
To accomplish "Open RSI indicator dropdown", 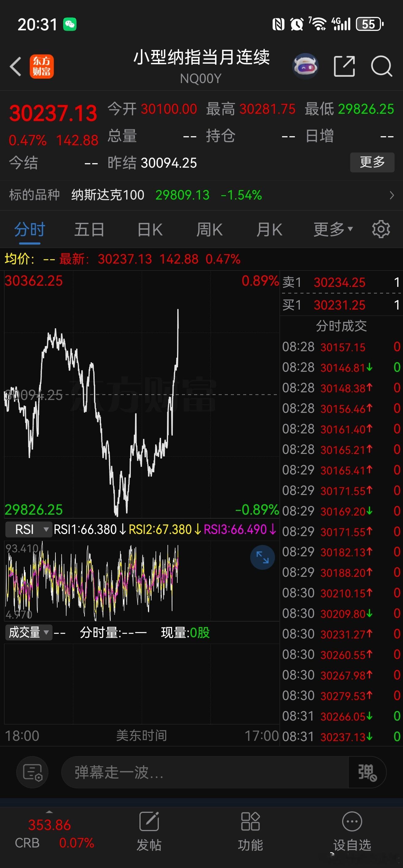I will tap(28, 529).
